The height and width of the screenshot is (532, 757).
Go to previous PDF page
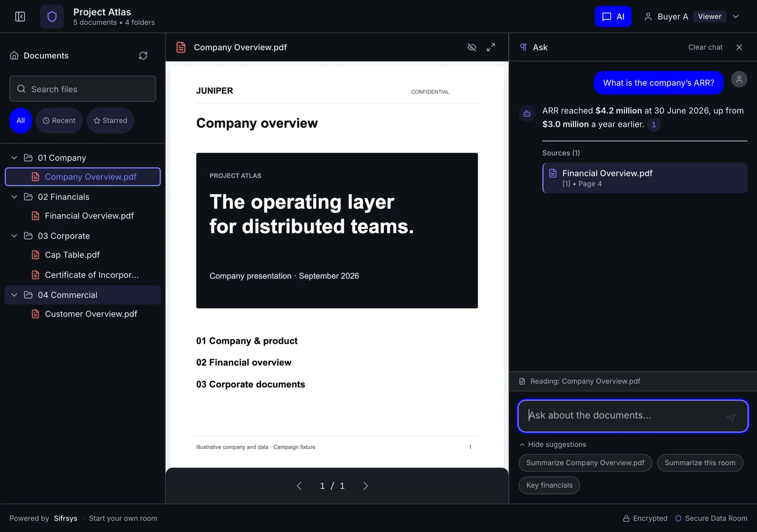click(x=299, y=486)
